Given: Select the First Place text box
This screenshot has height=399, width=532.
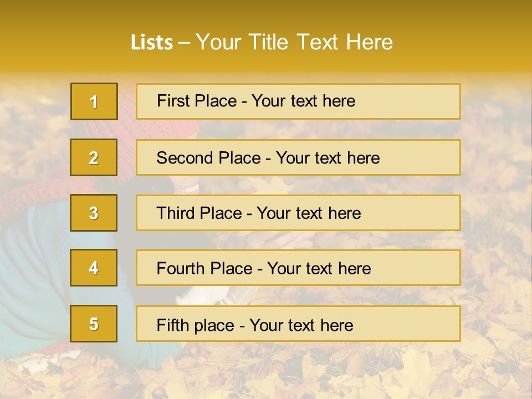Looking at the screenshot, I should (x=298, y=101).
